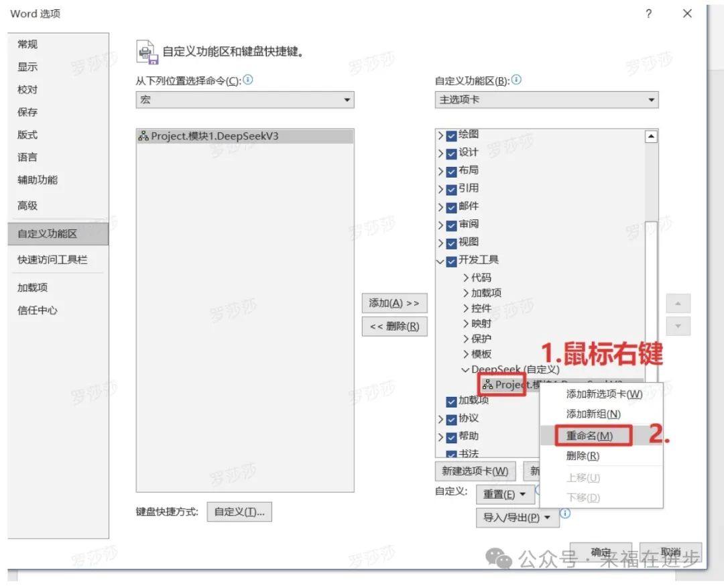Click the 添加(A) >> button

coord(394,304)
